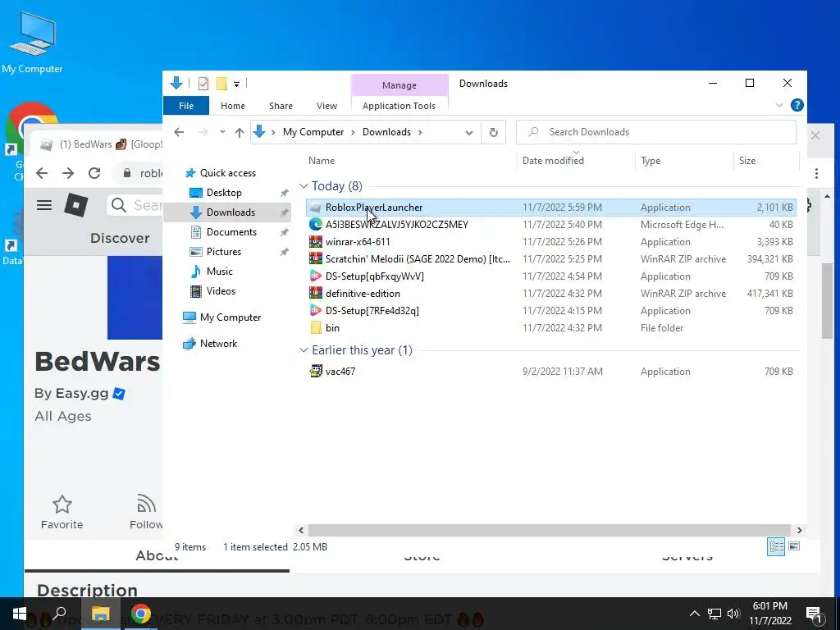Click the New folder icon in title bar
The image size is (840, 630).
click(221, 84)
